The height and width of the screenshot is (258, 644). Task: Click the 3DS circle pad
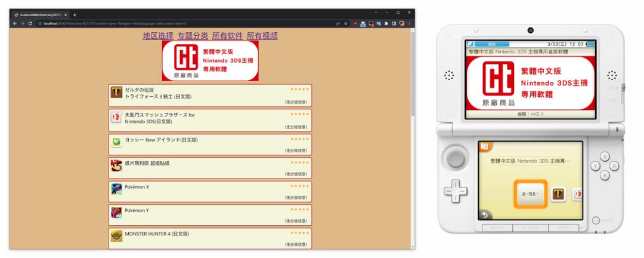click(456, 158)
